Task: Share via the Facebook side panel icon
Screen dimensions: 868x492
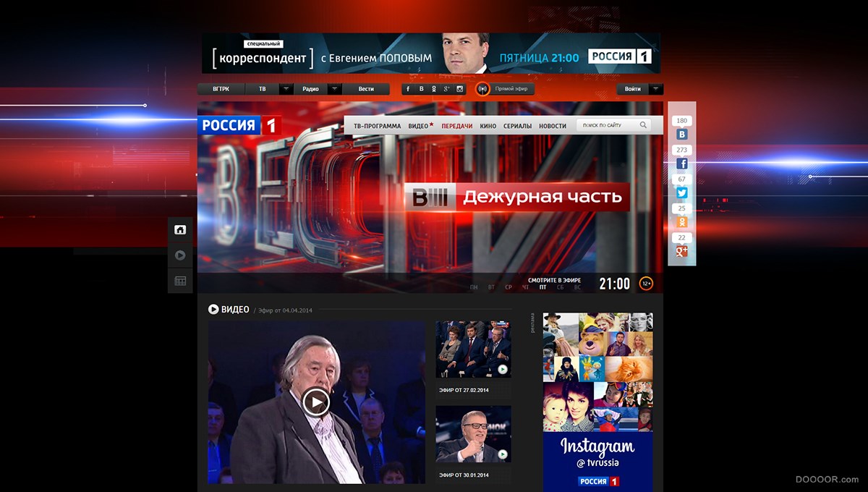Action: click(681, 164)
